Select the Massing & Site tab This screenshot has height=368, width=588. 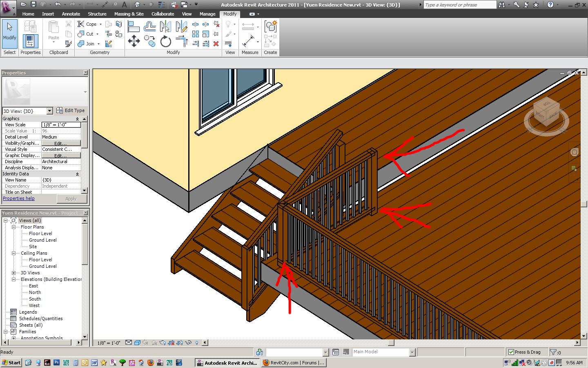(x=129, y=14)
